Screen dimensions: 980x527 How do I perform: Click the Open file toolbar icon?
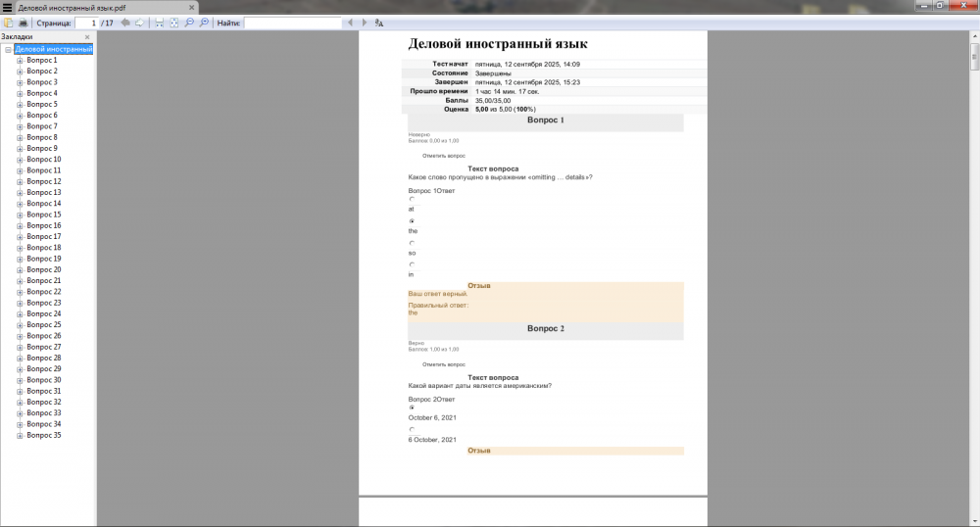pyautogui.click(x=8, y=24)
